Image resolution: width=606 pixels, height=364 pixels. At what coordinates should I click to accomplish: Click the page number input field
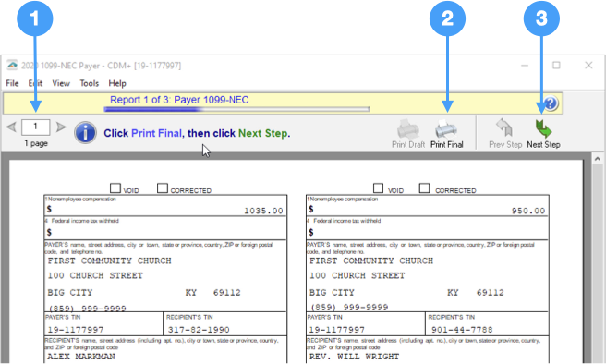click(35, 127)
